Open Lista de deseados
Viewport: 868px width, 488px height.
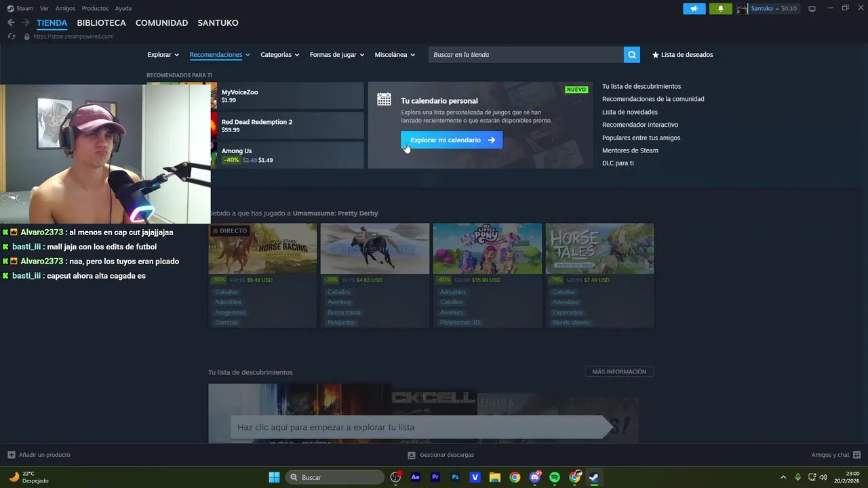click(x=682, y=55)
